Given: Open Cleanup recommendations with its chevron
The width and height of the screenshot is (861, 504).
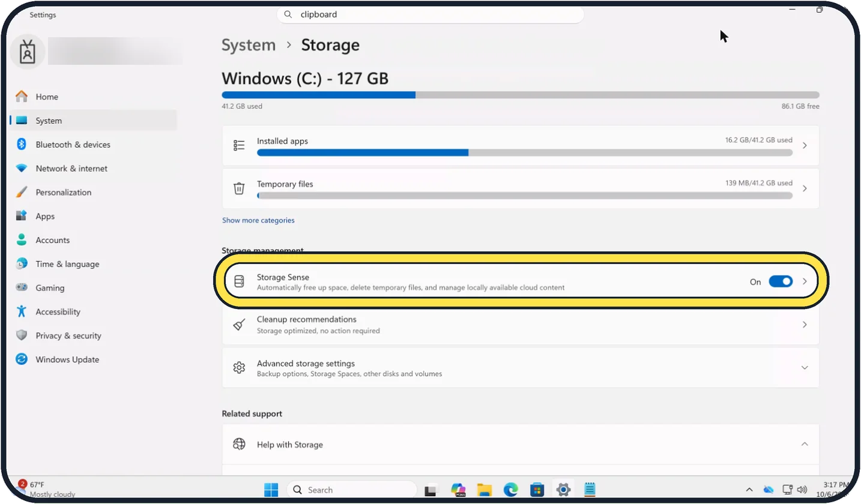Looking at the screenshot, I should point(805,325).
